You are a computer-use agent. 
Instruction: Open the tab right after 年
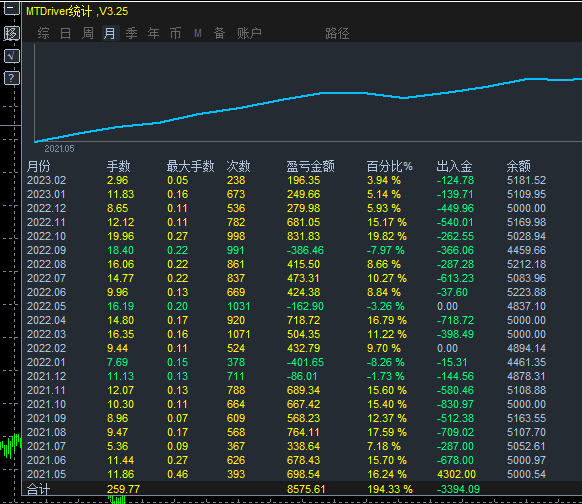[175, 33]
